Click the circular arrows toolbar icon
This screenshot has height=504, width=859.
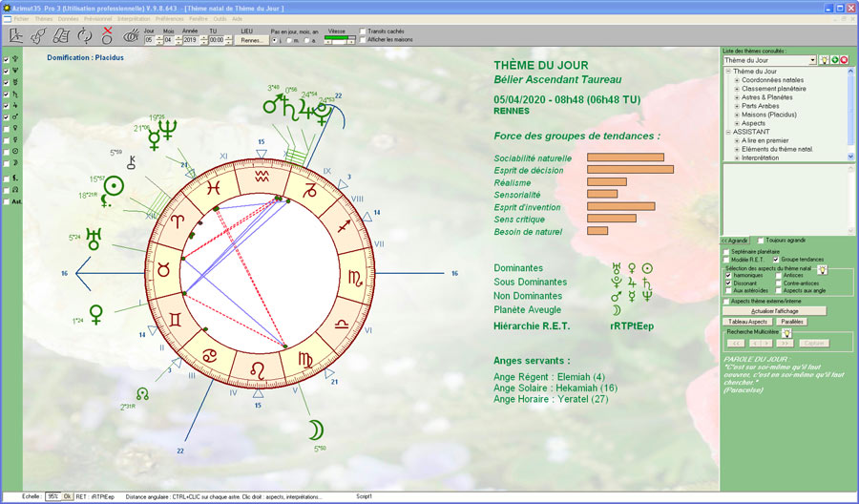pyautogui.click(x=85, y=37)
